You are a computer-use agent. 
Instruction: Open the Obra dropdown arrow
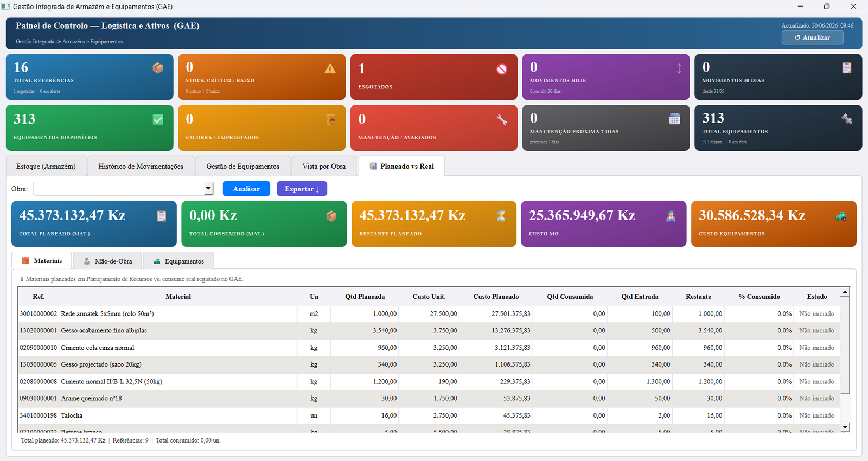click(208, 189)
